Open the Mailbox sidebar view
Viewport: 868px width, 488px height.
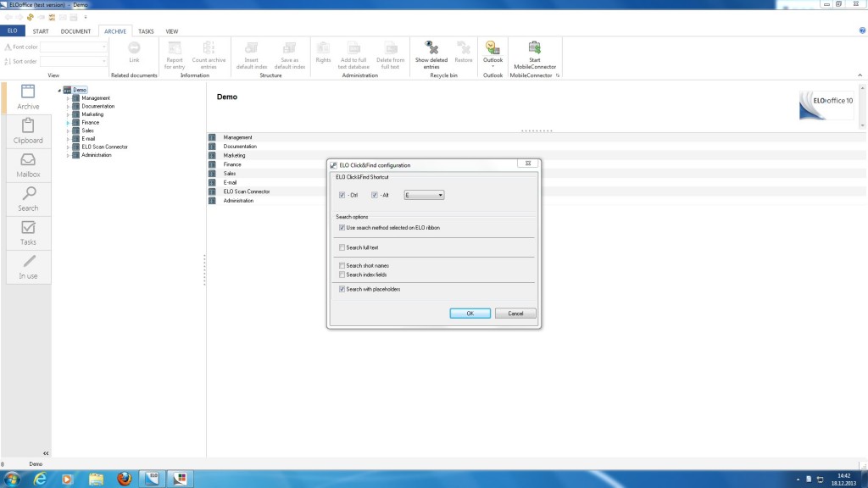pyautogui.click(x=28, y=165)
